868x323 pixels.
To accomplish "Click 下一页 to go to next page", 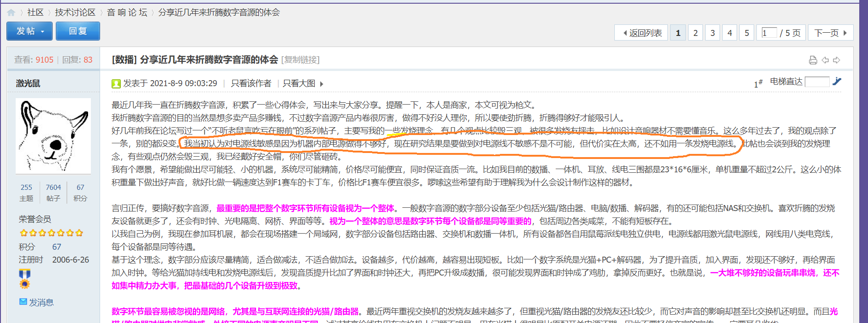I will tap(830, 33).
